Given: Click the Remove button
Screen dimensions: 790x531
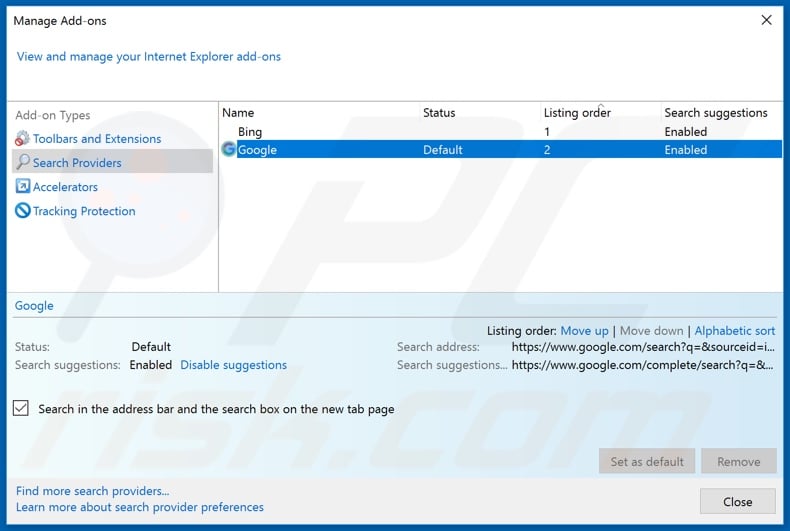Looking at the screenshot, I should pos(739,461).
